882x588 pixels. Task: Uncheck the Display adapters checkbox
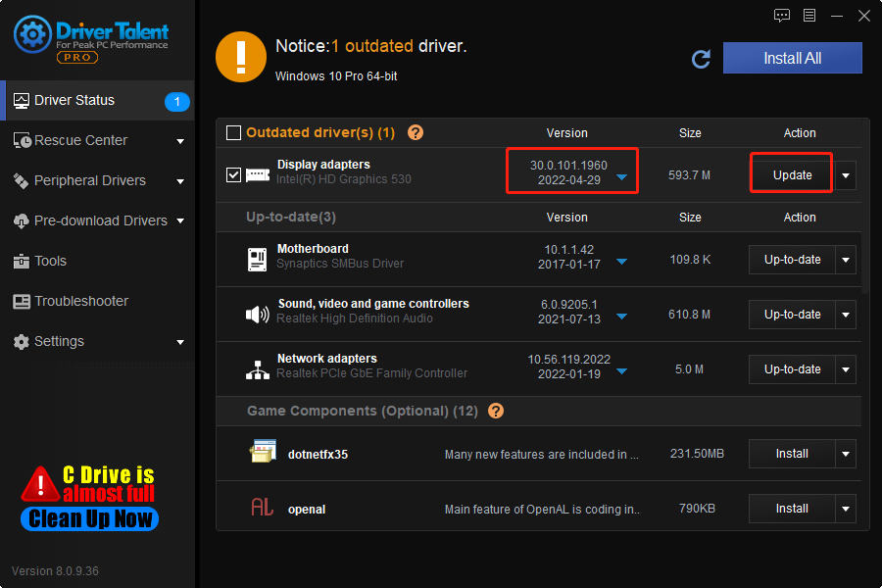click(x=233, y=175)
